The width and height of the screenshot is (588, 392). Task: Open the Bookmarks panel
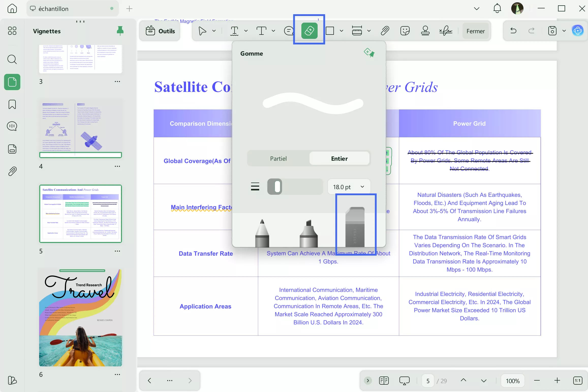pos(12,104)
